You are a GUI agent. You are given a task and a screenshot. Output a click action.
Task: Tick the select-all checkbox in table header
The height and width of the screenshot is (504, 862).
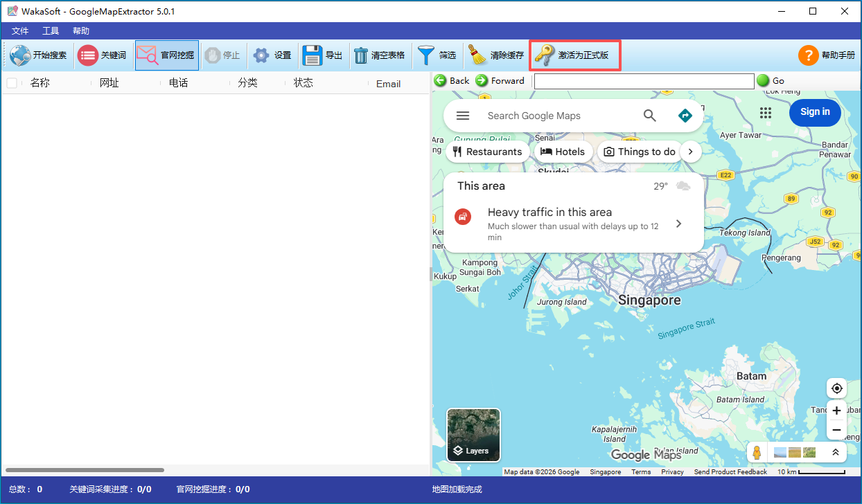tap(12, 83)
